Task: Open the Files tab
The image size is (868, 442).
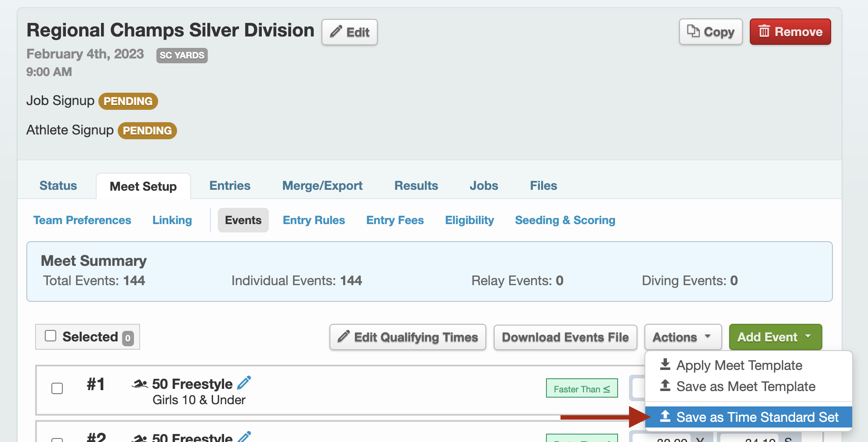Action: click(543, 185)
